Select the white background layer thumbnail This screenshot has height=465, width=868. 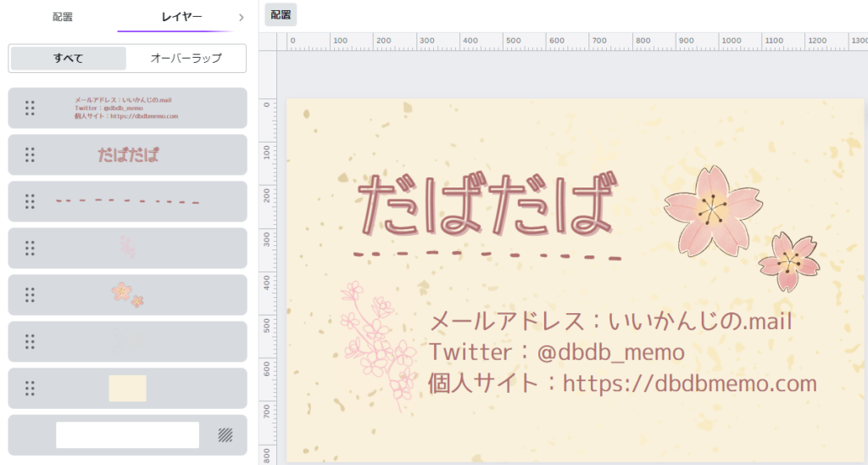[127, 435]
